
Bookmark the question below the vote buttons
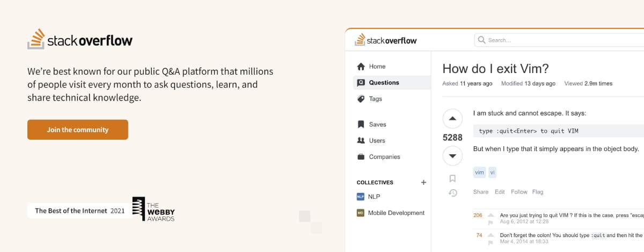point(452,178)
